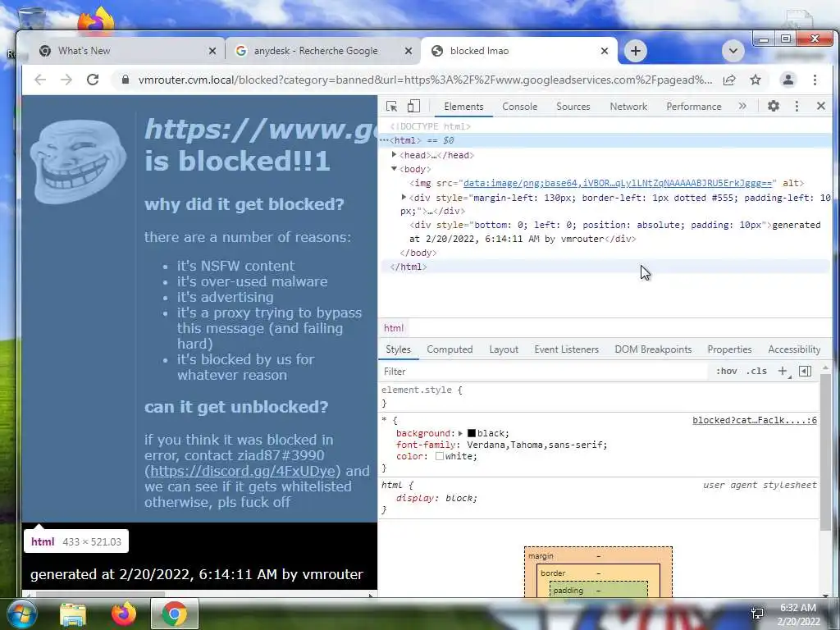The image size is (840, 630).
Task: Toggle the .cls class editor button
Action: [756, 372]
